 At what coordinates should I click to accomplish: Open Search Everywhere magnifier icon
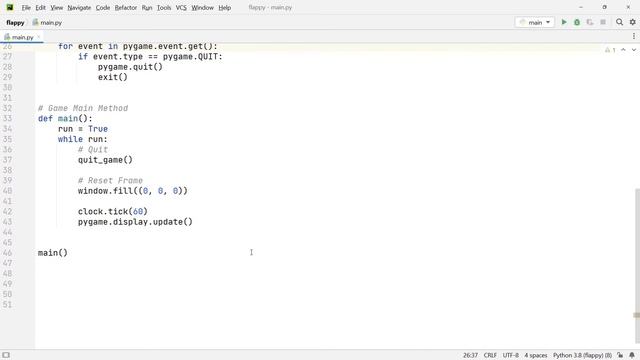tap(620, 22)
